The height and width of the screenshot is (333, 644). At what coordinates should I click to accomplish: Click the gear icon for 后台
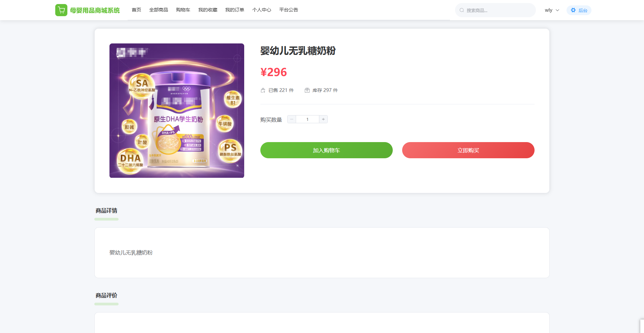coord(573,10)
